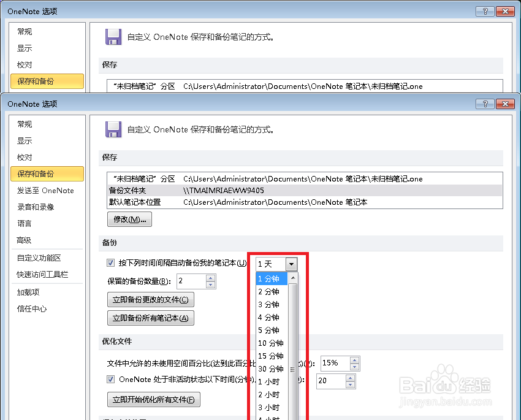Click the inactive minutes field showing 20

(x=331, y=381)
